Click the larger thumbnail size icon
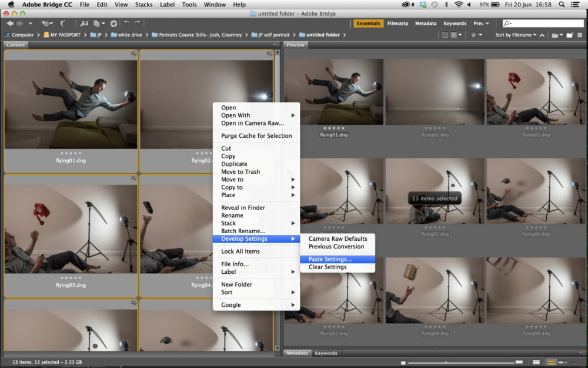588x368 pixels. point(519,362)
